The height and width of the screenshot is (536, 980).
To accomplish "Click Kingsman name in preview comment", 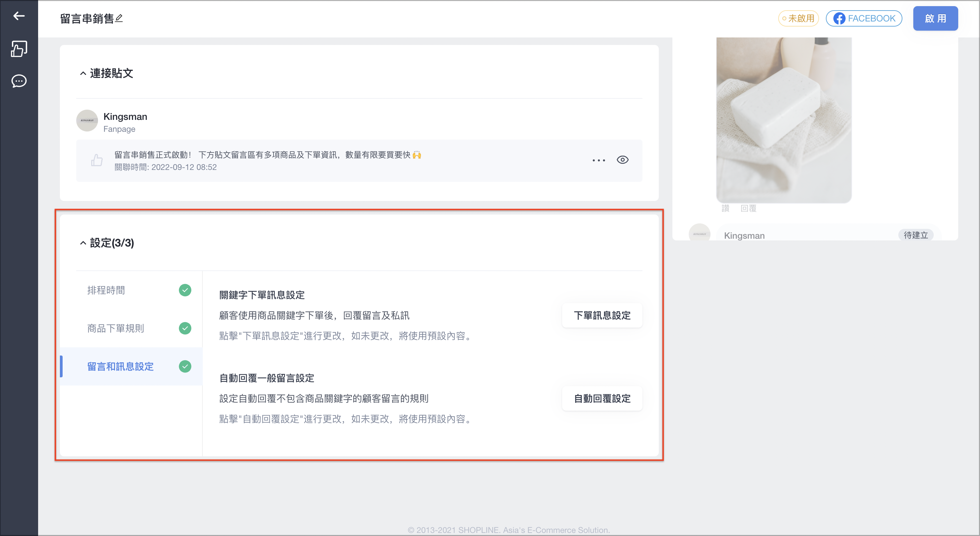I will (x=744, y=236).
